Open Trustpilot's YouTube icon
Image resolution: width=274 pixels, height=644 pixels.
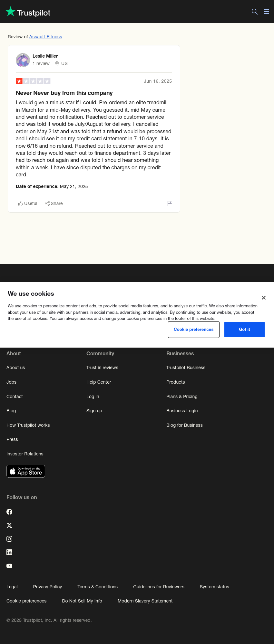click(9, 566)
